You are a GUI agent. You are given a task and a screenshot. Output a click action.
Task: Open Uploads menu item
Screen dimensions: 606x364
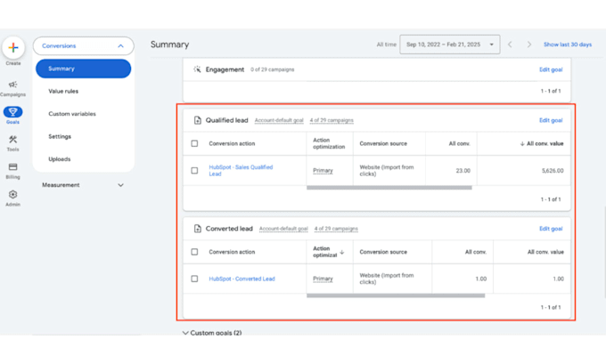[60, 159]
